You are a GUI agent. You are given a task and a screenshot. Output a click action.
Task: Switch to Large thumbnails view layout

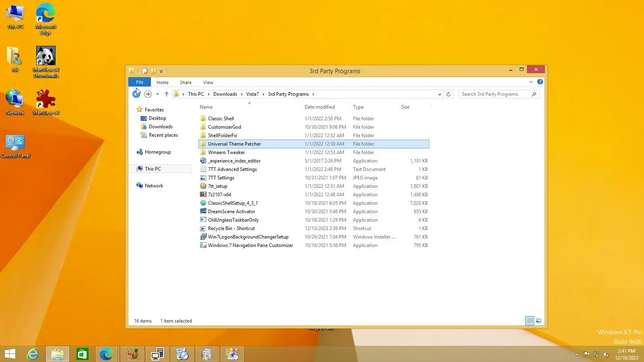tap(539, 321)
